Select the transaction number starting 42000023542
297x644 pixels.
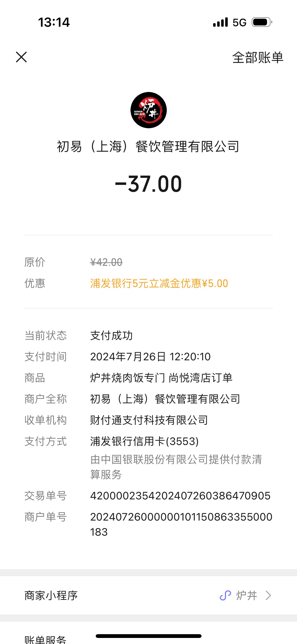[180, 496]
